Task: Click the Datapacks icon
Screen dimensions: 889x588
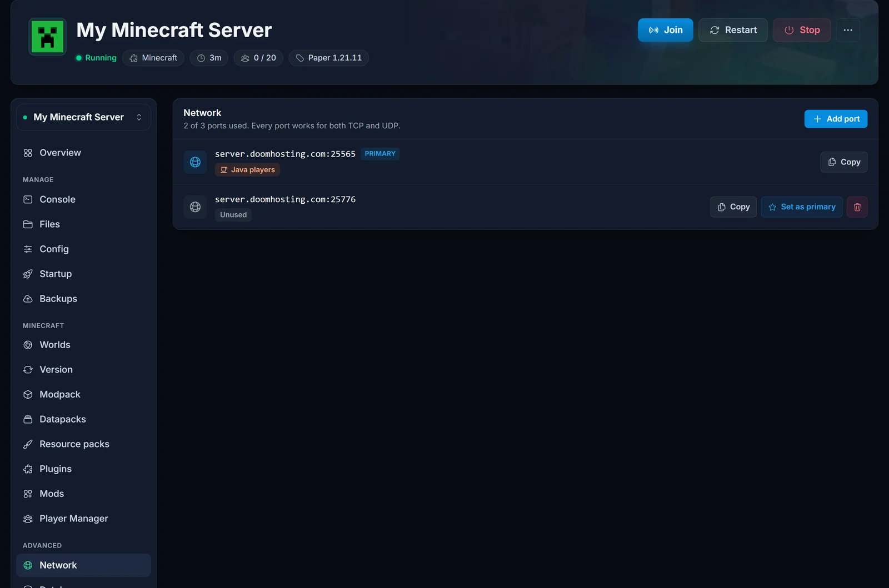Action: (x=28, y=420)
